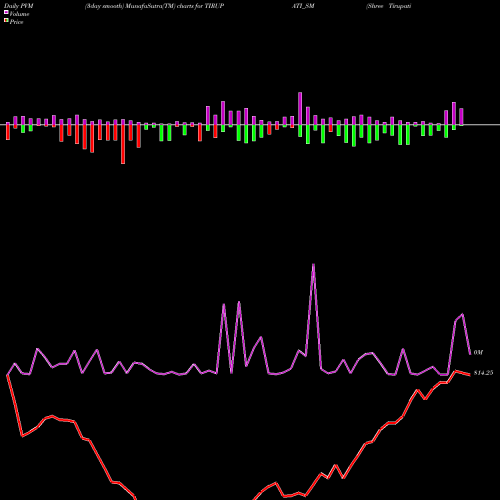Screen dimensions: 500x500
Task: Select the 'Volume' legend label
Action: [x=19, y=14]
